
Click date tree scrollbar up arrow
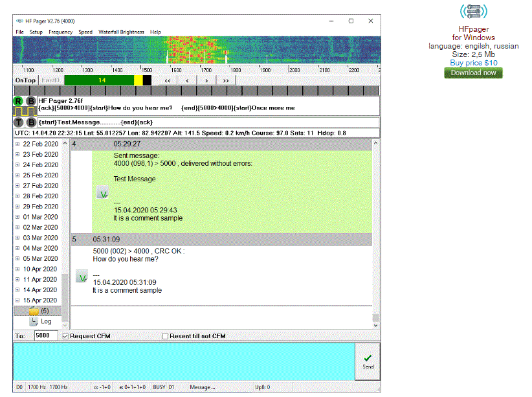[65, 143]
